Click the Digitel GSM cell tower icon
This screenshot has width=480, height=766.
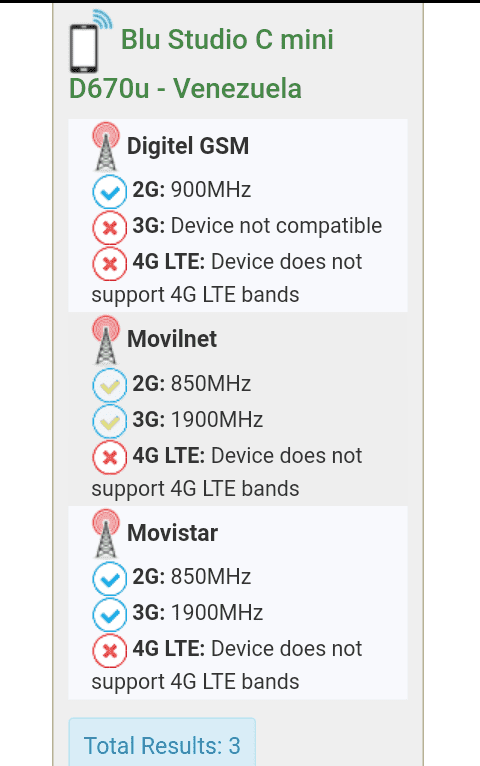(x=106, y=146)
